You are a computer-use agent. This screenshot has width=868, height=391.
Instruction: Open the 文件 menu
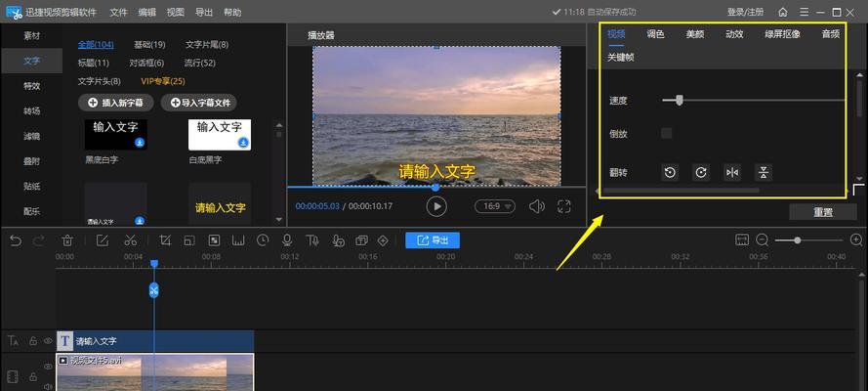click(x=118, y=12)
